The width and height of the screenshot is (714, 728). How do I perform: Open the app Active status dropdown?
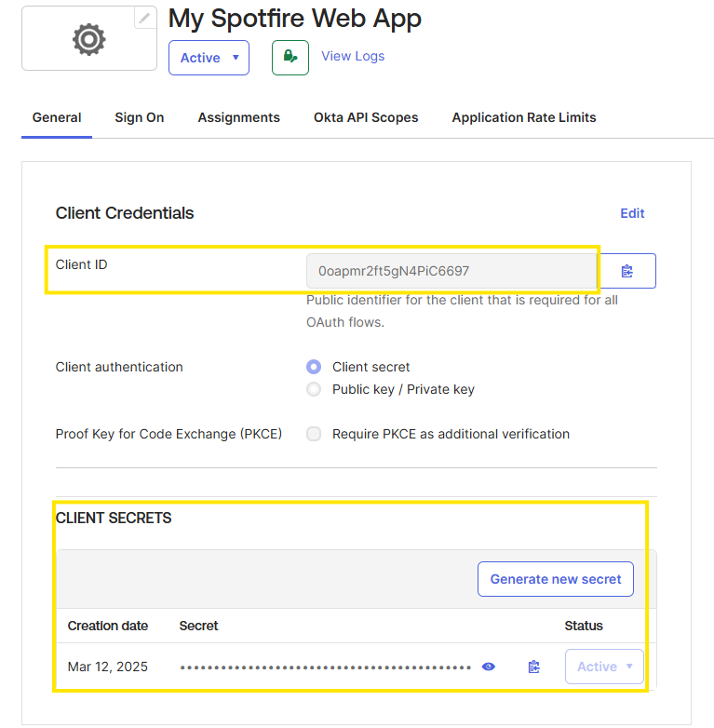pyautogui.click(x=209, y=58)
